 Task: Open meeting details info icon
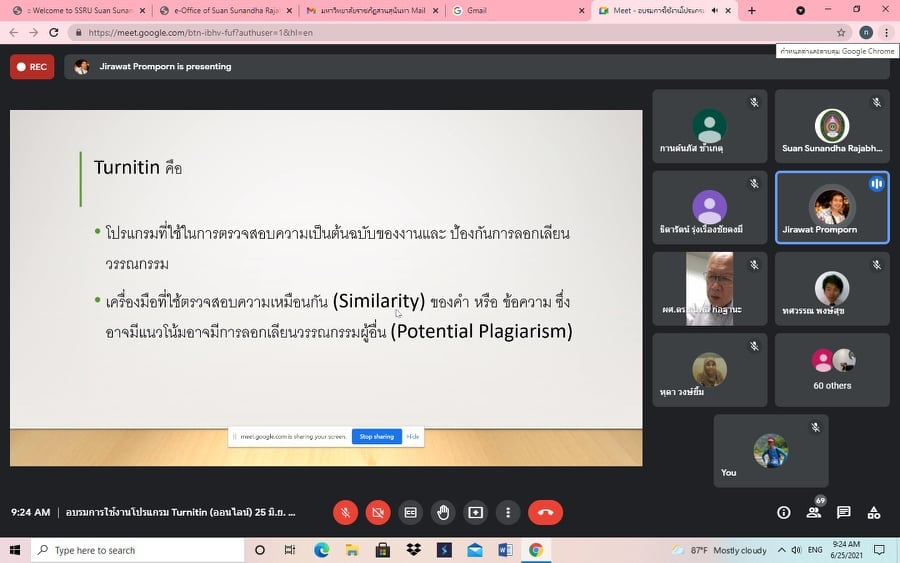coord(784,512)
